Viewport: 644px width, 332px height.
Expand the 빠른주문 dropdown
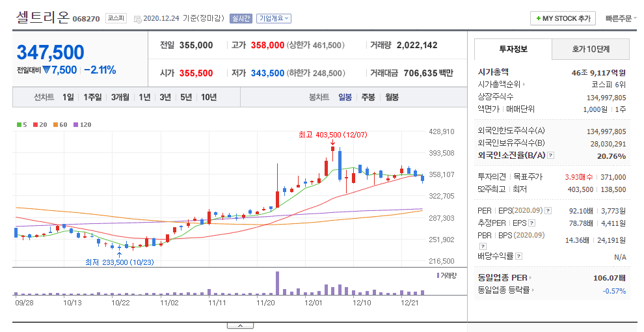[621, 18]
